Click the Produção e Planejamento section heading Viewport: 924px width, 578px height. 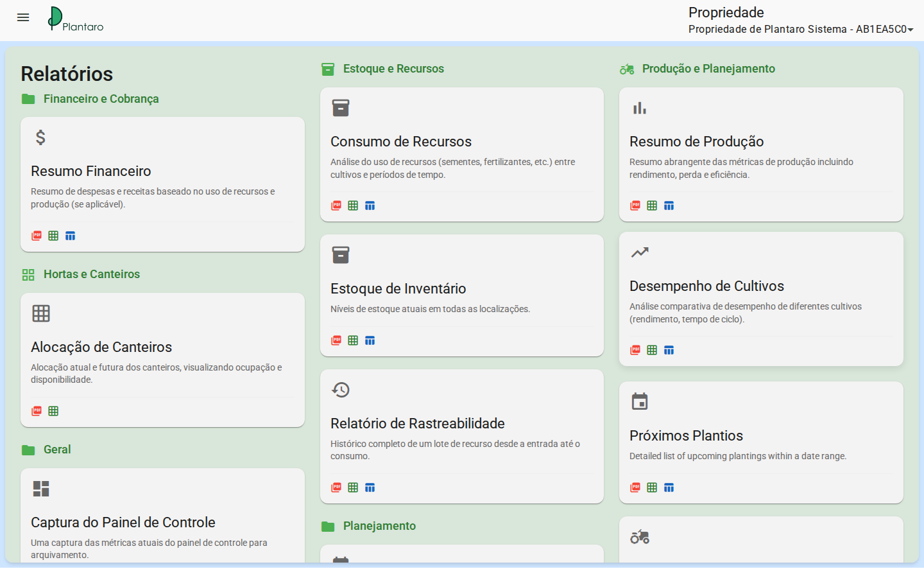pos(708,69)
